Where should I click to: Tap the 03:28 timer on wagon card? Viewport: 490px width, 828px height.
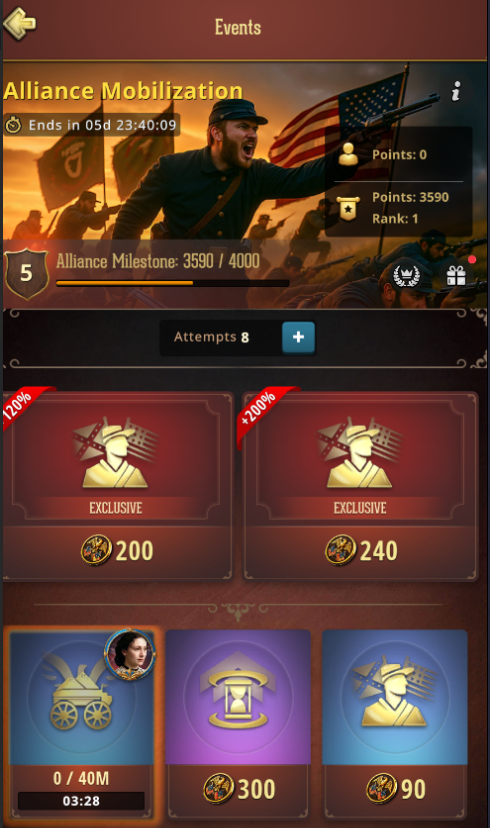click(81, 801)
